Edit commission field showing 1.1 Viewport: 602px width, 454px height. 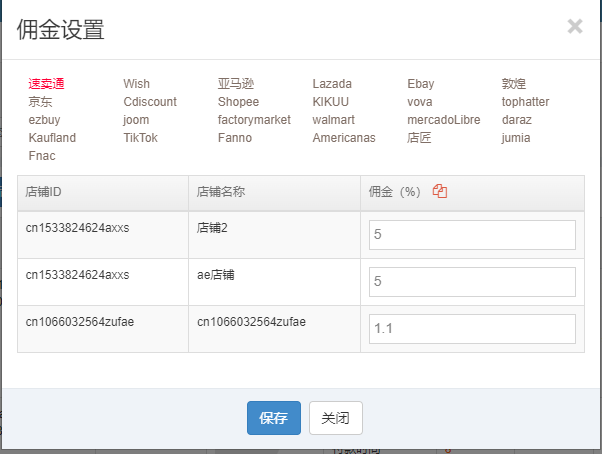(472, 329)
